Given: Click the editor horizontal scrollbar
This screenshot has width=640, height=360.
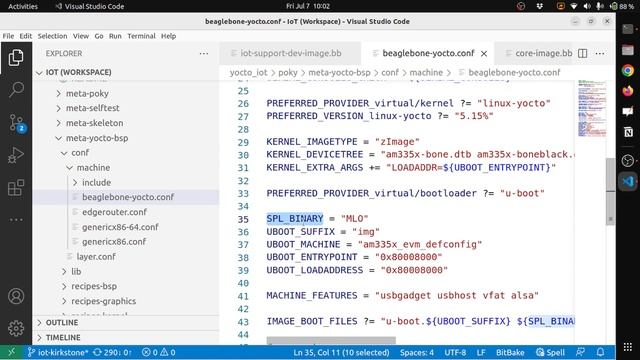Looking at the screenshot, I should [x=331, y=340].
